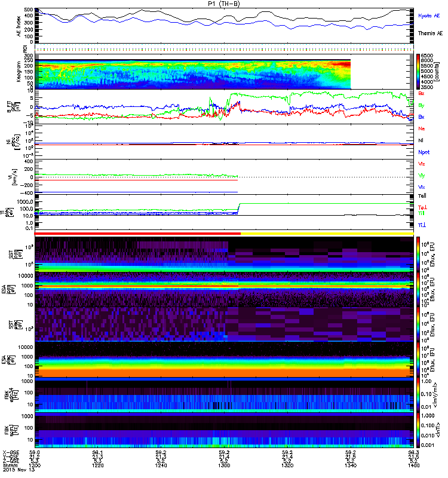Click the AE Index y-axis label
The image size is (448, 478).
[19, 26]
